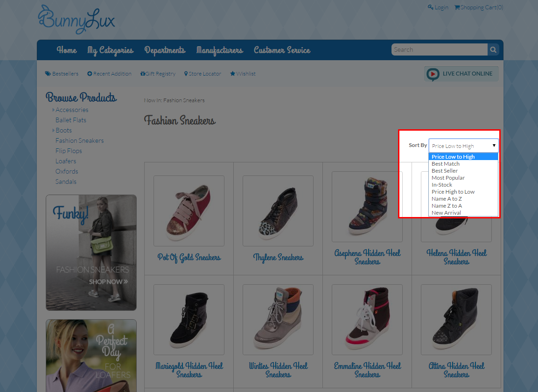The image size is (538, 392).
Task: Click Thylene Sneakers image
Action: click(278, 211)
